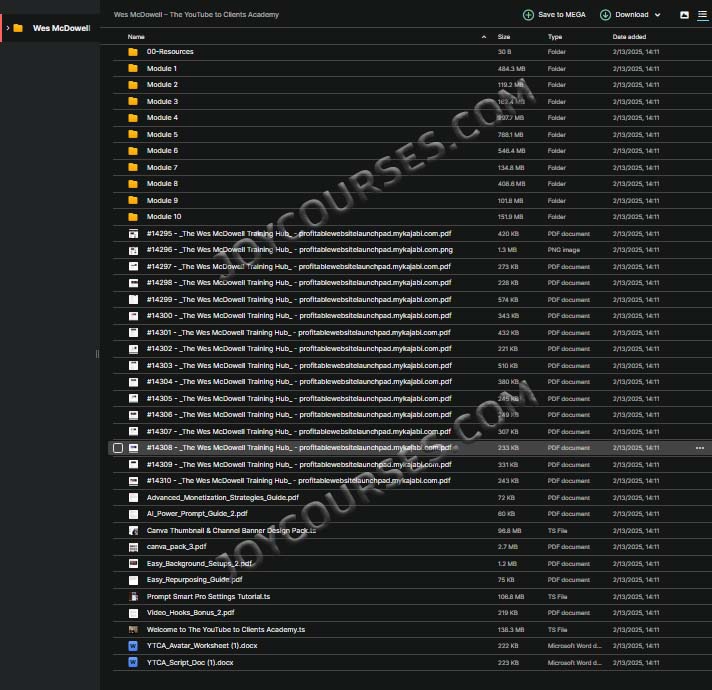712x690 pixels.
Task: Click the YTCA_Avatar_Worksheet Word icon
Action: coord(133,646)
